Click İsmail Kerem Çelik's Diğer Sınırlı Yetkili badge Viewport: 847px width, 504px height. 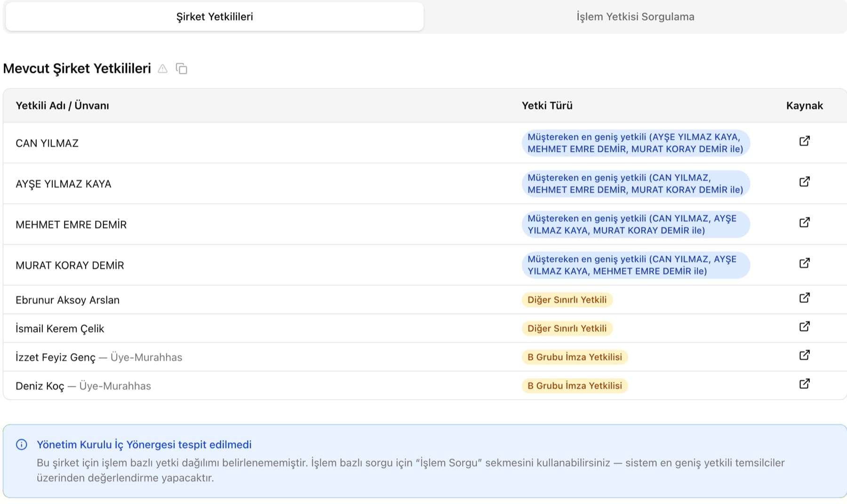click(567, 329)
